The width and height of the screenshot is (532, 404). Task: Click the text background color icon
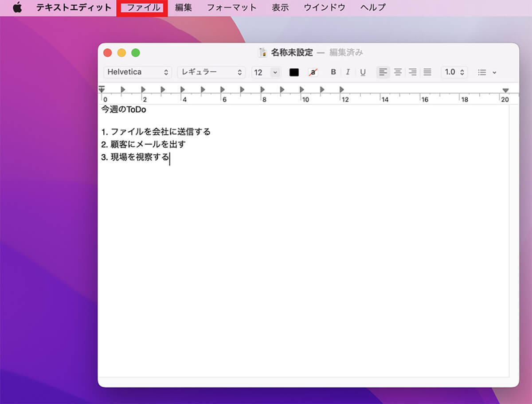point(313,72)
